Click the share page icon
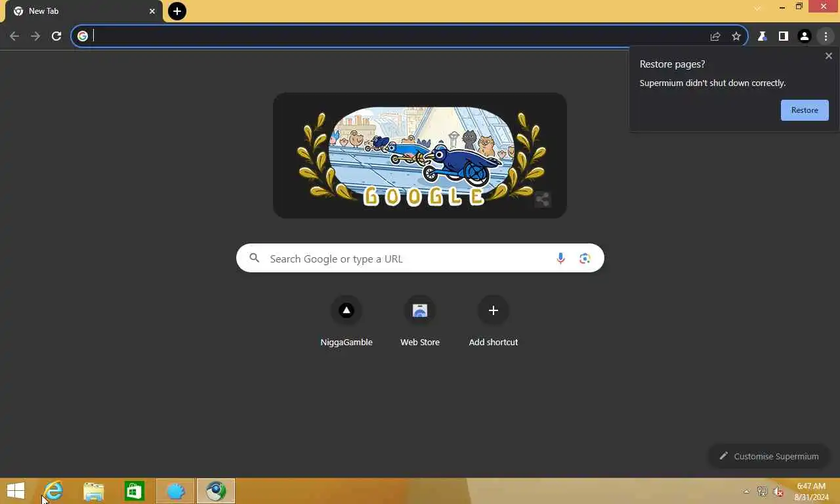Image resolution: width=840 pixels, height=504 pixels. (x=715, y=36)
